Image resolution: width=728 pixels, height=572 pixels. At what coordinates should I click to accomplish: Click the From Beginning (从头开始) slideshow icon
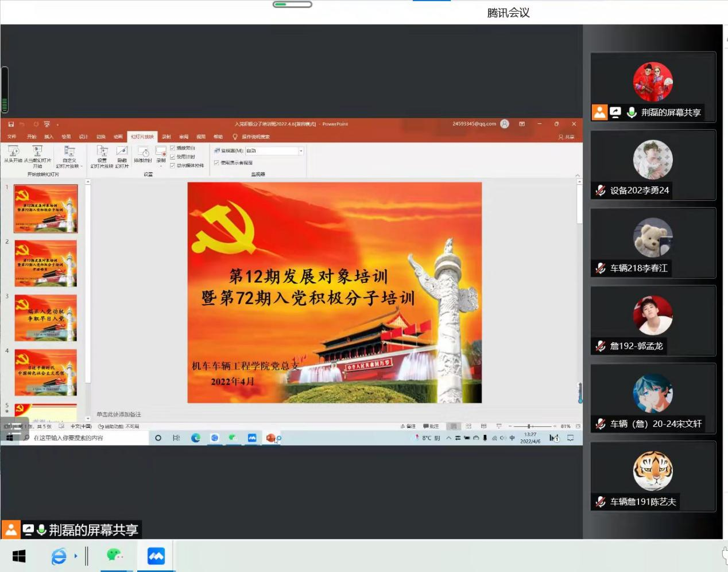point(13,151)
